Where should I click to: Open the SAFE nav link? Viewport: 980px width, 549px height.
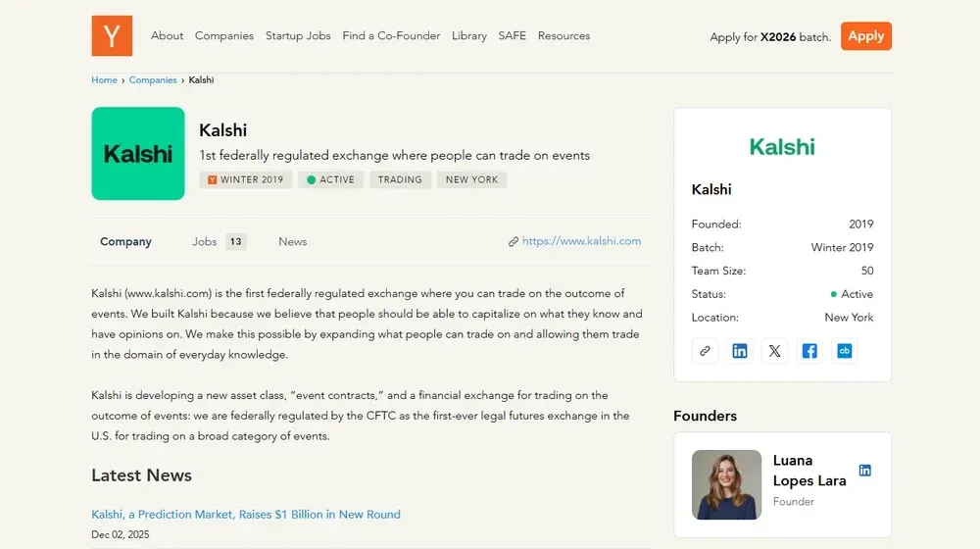click(512, 35)
